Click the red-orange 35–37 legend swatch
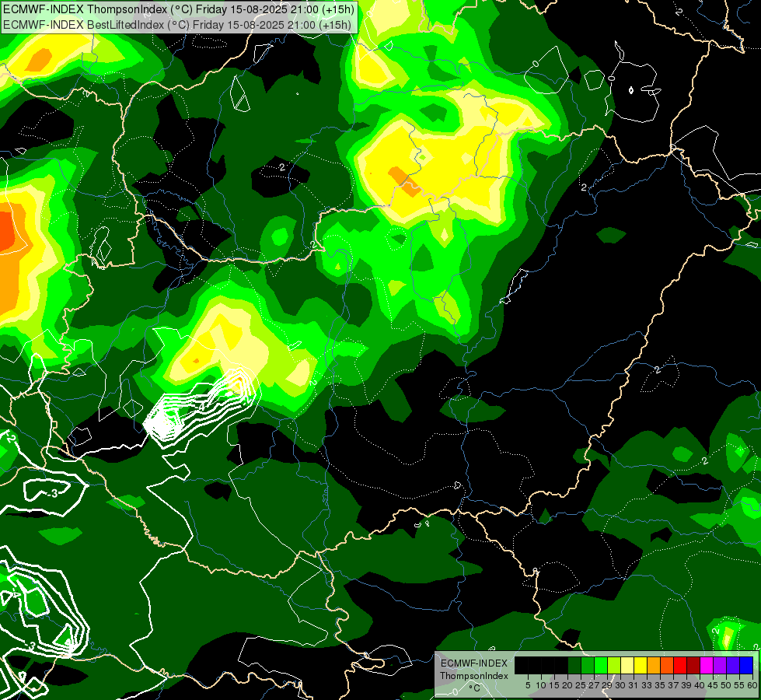Image resolution: width=761 pixels, height=700 pixels. coord(667,666)
